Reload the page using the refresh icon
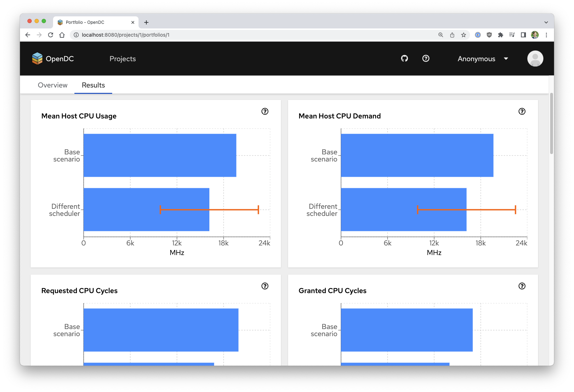The width and height of the screenshot is (574, 392). [50, 35]
